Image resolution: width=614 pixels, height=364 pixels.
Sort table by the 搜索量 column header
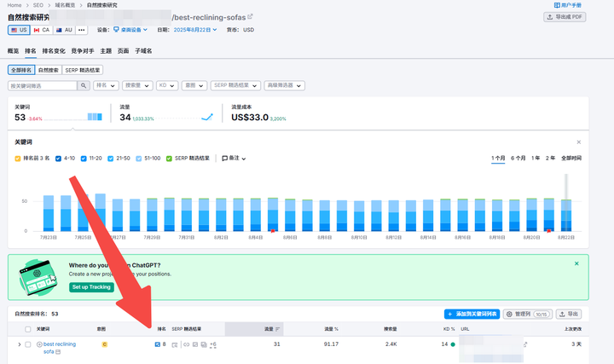390,329
